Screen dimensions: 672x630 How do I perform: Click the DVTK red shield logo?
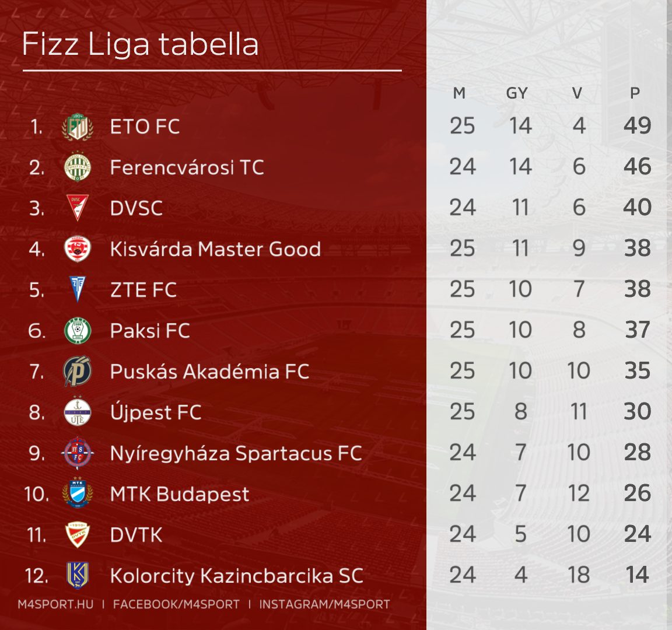(x=78, y=535)
